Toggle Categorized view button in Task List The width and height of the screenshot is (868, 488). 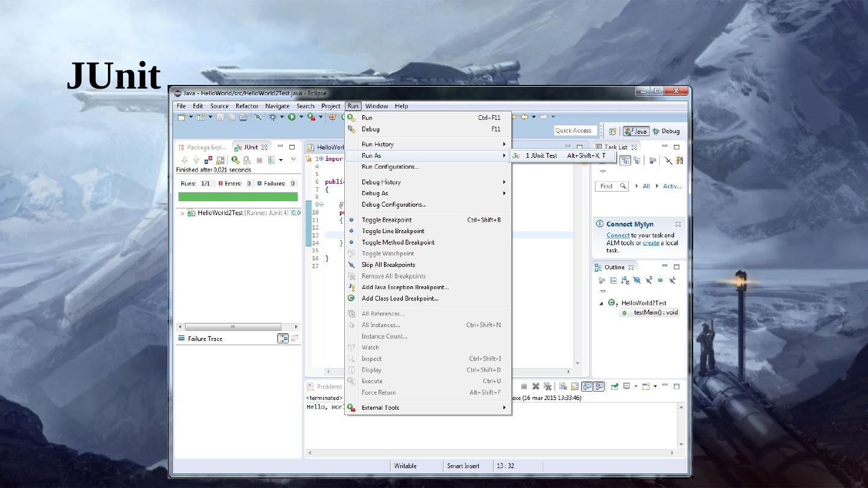625,161
